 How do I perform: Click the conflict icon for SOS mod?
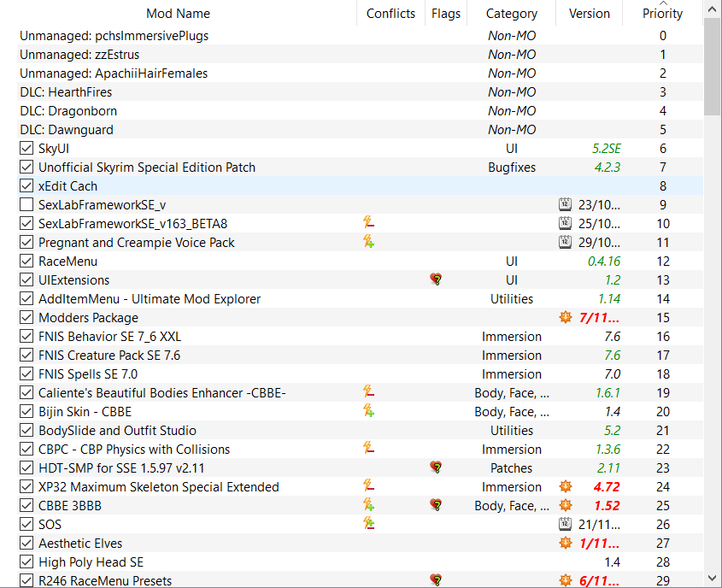coord(368,524)
